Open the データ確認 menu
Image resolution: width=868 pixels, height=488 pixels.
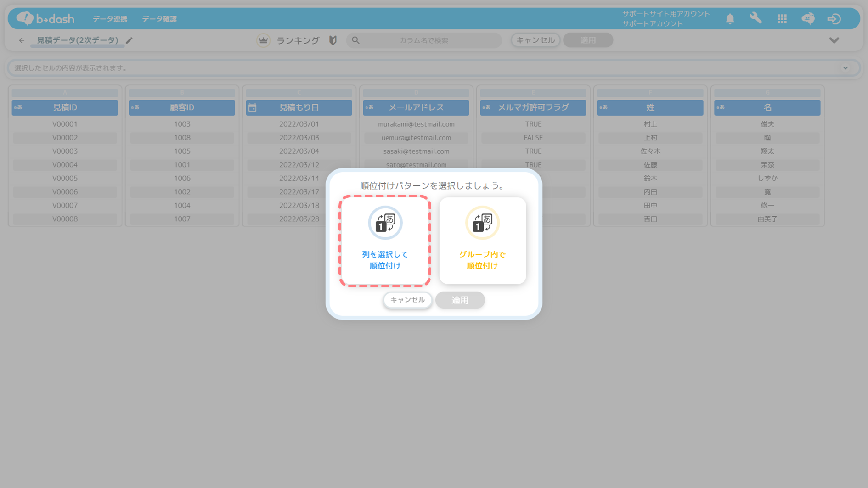point(159,19)
